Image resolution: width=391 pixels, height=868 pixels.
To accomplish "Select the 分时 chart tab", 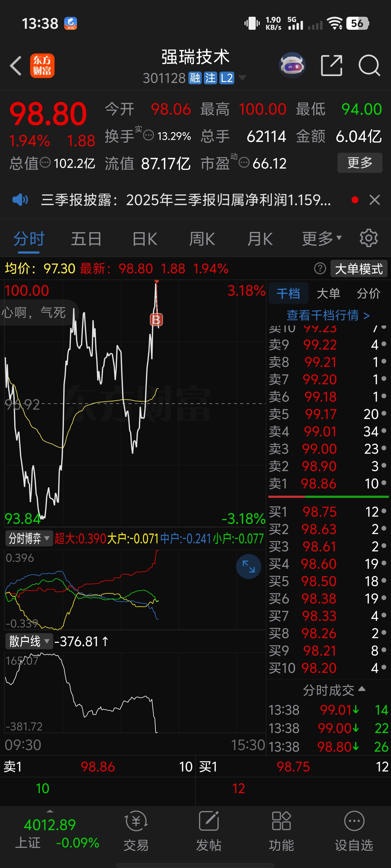I will (x=29, y=239).
